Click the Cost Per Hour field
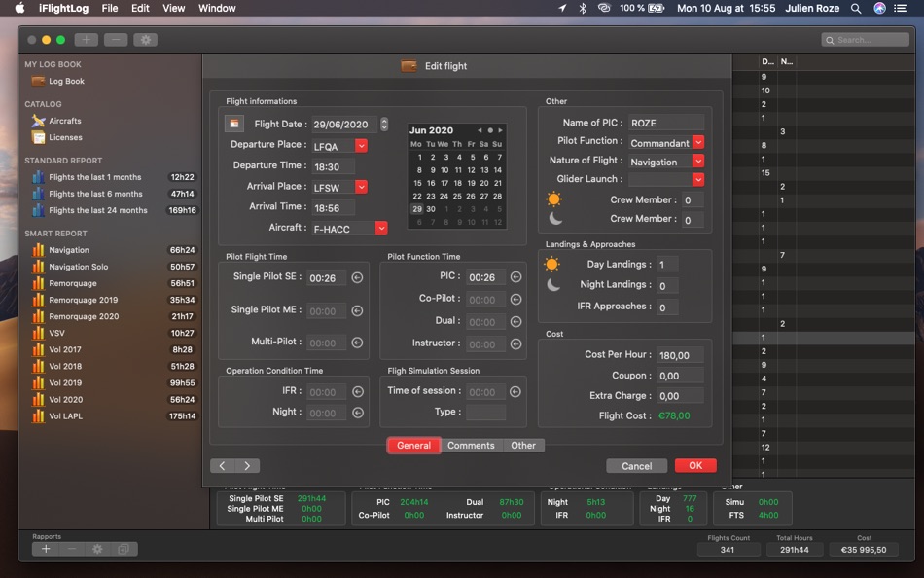The image size is (924, 578). point(680,355)
